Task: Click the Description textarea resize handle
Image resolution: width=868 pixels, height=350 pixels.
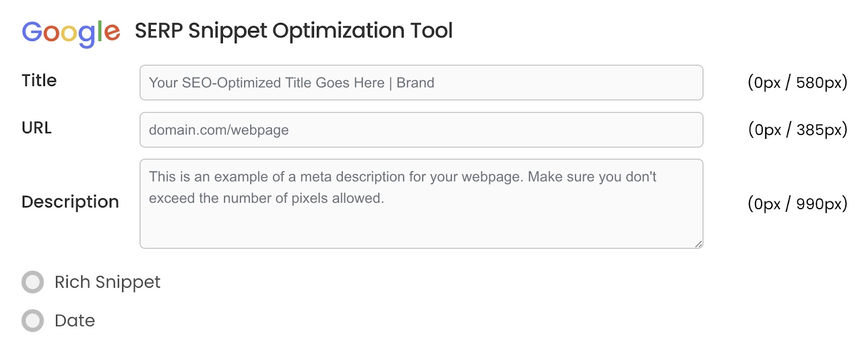Action: [x=698, y=244]
